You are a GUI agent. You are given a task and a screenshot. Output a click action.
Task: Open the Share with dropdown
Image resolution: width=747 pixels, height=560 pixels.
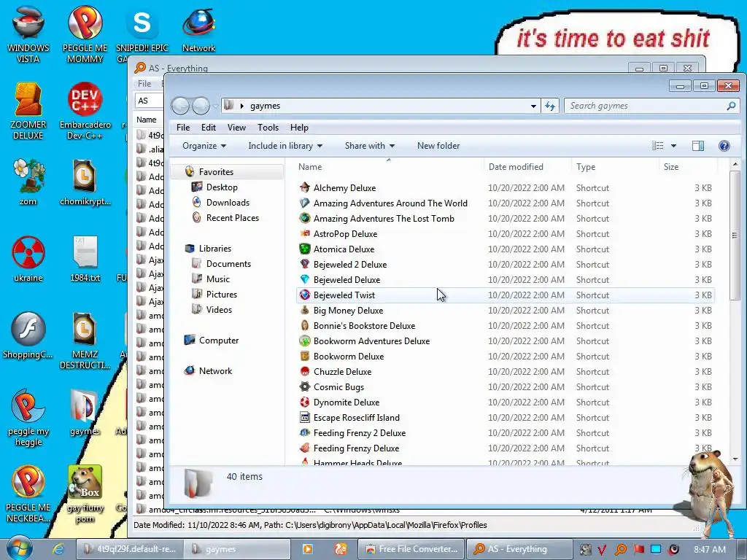click(x=370, y=146)
